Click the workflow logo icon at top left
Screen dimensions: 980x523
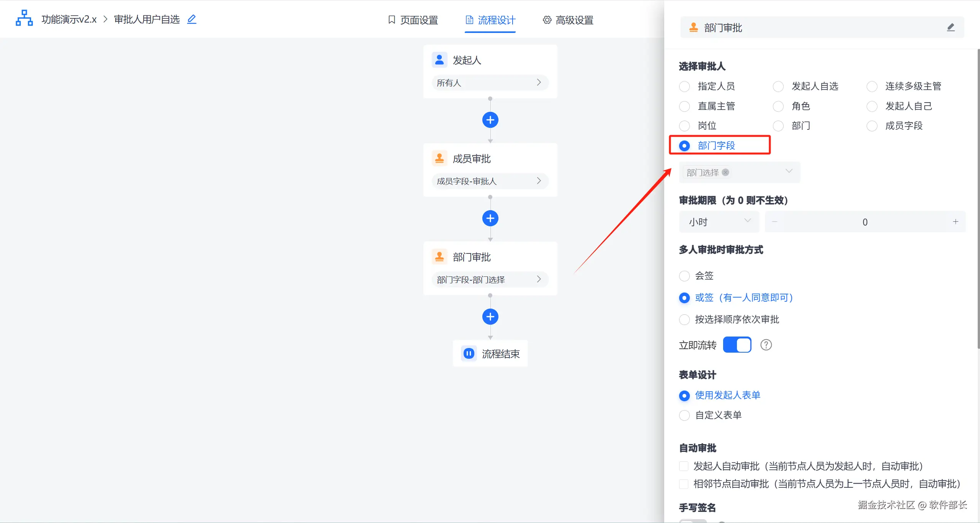pos(24,18)
